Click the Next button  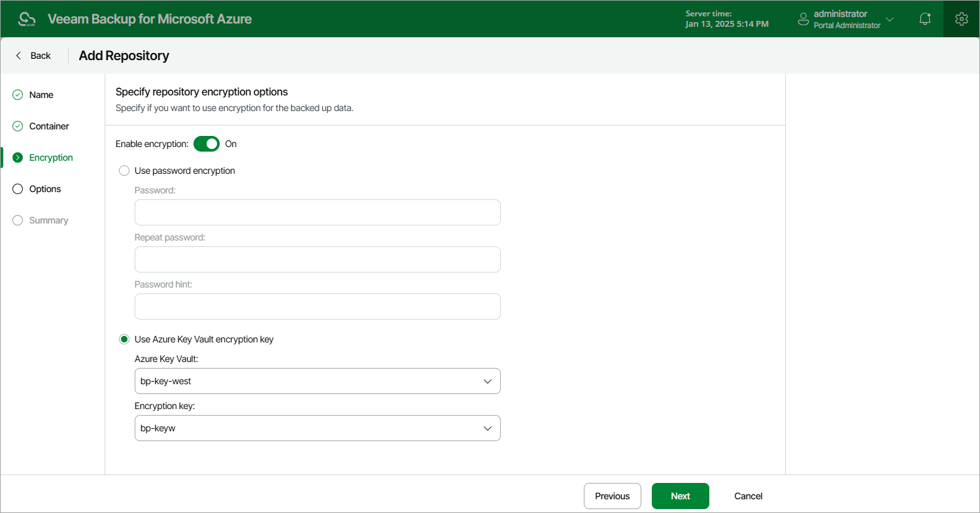(680, 495)
